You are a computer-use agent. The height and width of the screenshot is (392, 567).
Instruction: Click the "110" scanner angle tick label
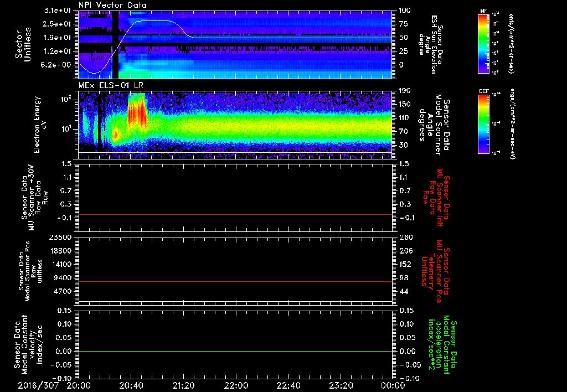405,118
